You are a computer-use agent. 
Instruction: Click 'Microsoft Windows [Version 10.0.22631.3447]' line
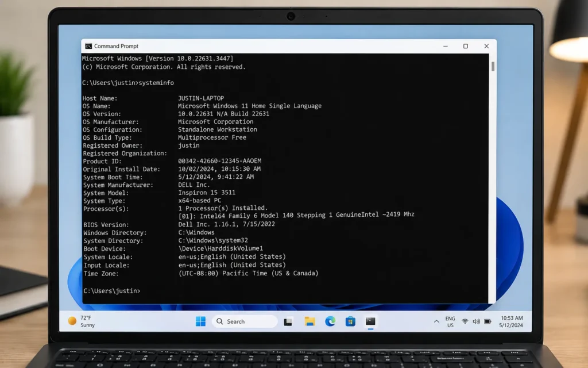[x=157, y=59]
